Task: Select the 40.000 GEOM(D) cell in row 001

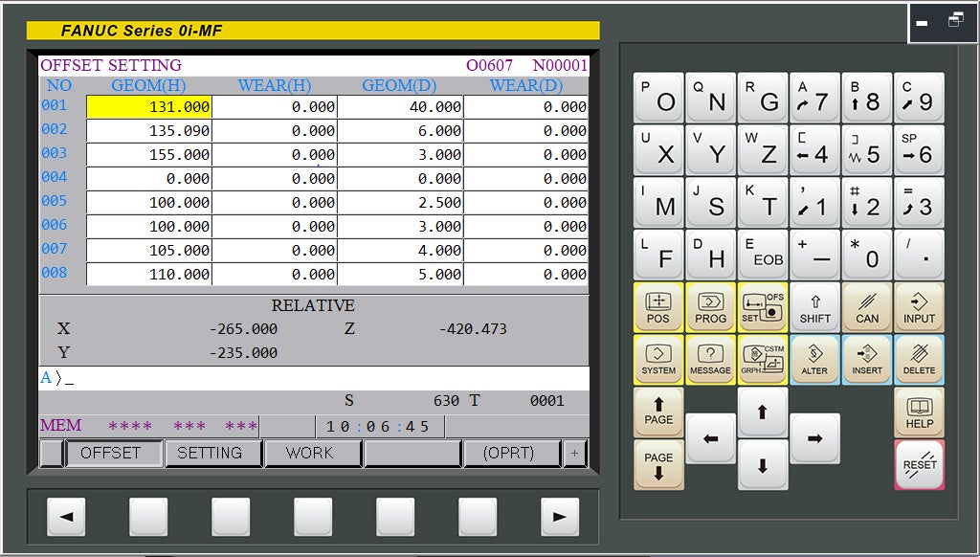Action: point(400,107)
